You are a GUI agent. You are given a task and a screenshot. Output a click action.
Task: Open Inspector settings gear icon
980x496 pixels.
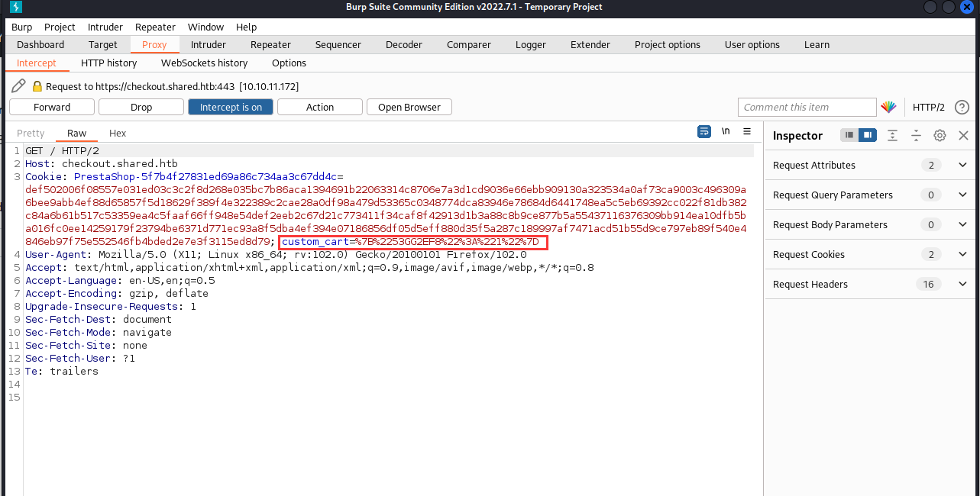coord(940,135)
